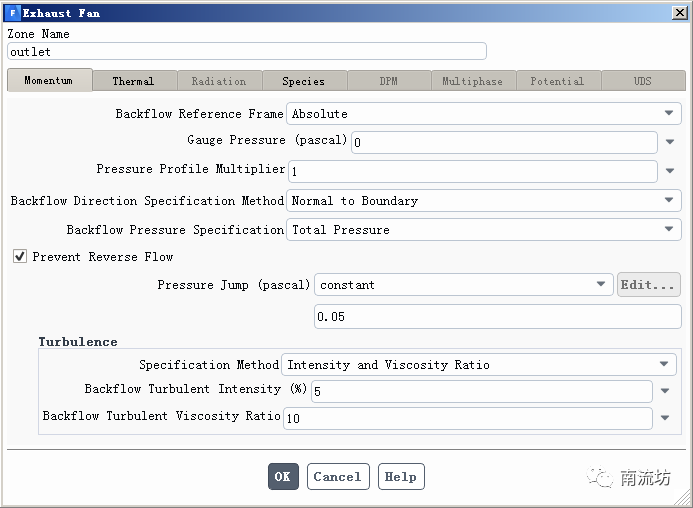The height and width of the screenshot is (508, 693).
Task: Select the Momentum tab
Action: point(49,80)
